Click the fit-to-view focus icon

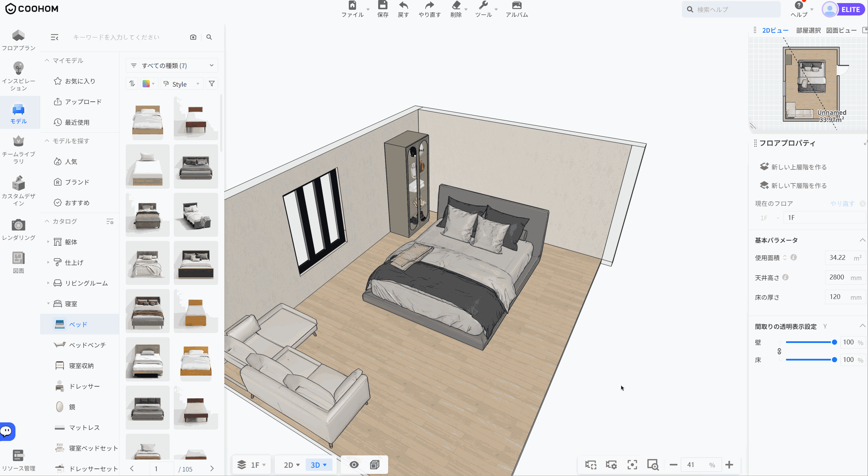pyautogui.click(x=632, y=465)
